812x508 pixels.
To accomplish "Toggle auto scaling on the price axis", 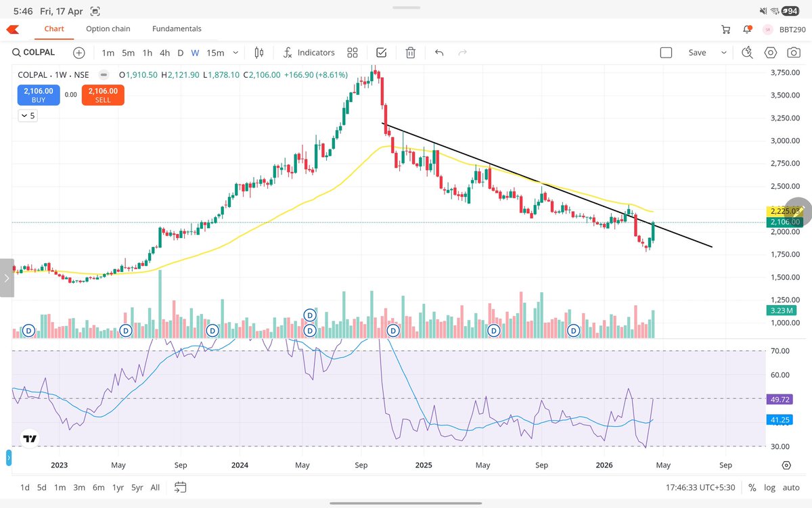I will tap(790, 487).
